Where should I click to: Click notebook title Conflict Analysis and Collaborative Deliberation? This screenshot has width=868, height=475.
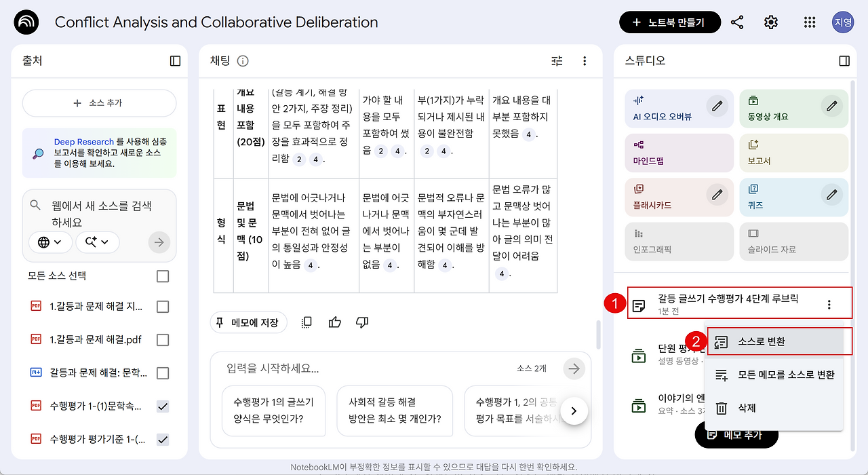tap(216, 22)
